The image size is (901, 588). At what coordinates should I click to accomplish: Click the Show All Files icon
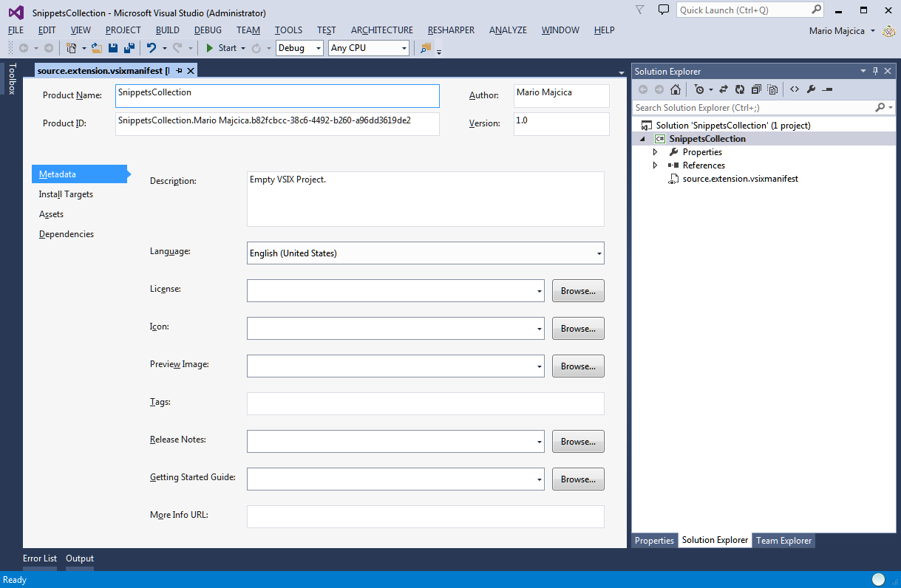[772, 89]
